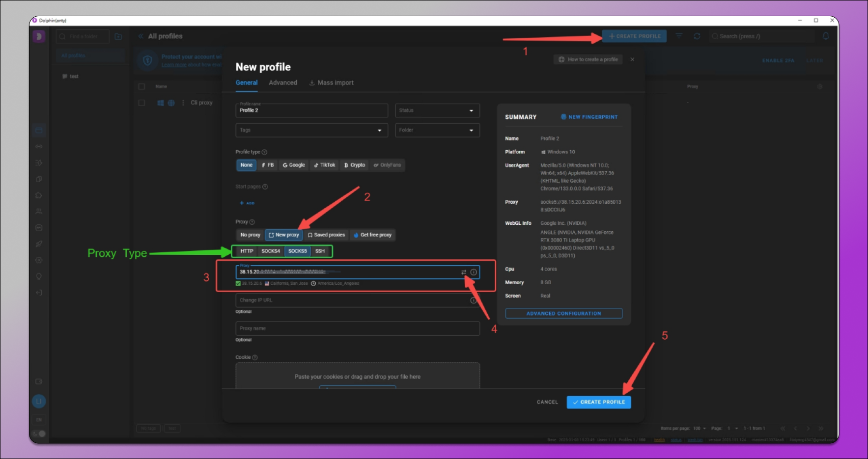Click the info icon in the Change IP URL field
Image resolution: width=868 pixels, height=459 pixels.
(474, 300)
